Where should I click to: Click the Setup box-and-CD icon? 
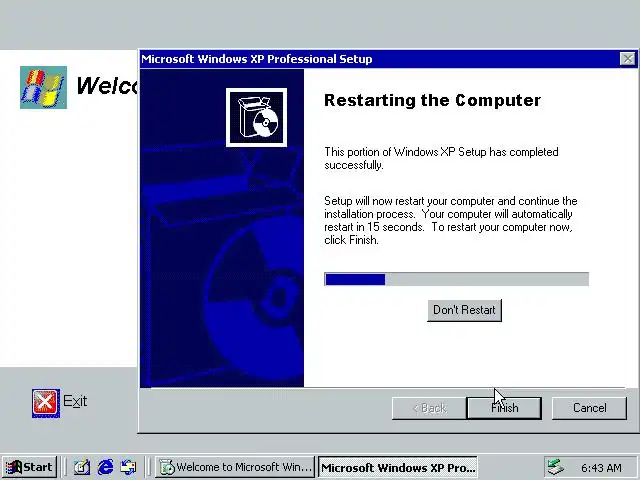(256, 118)
